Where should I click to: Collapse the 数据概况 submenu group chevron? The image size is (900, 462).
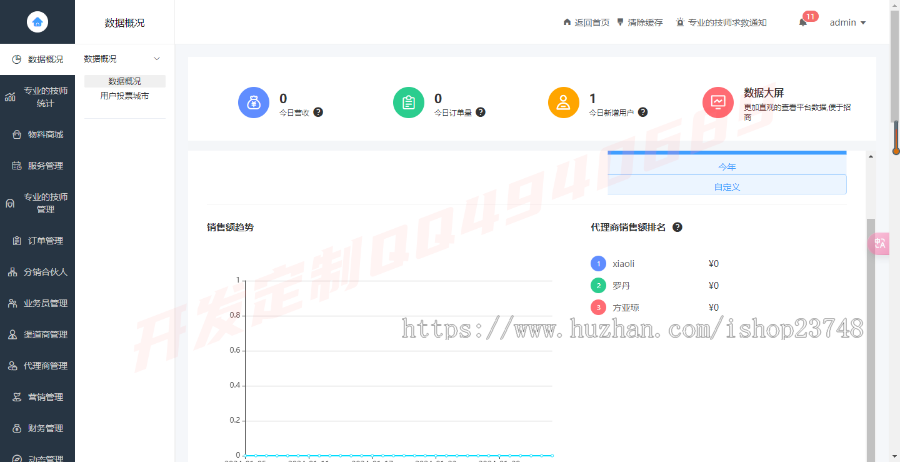pos(157,59)
